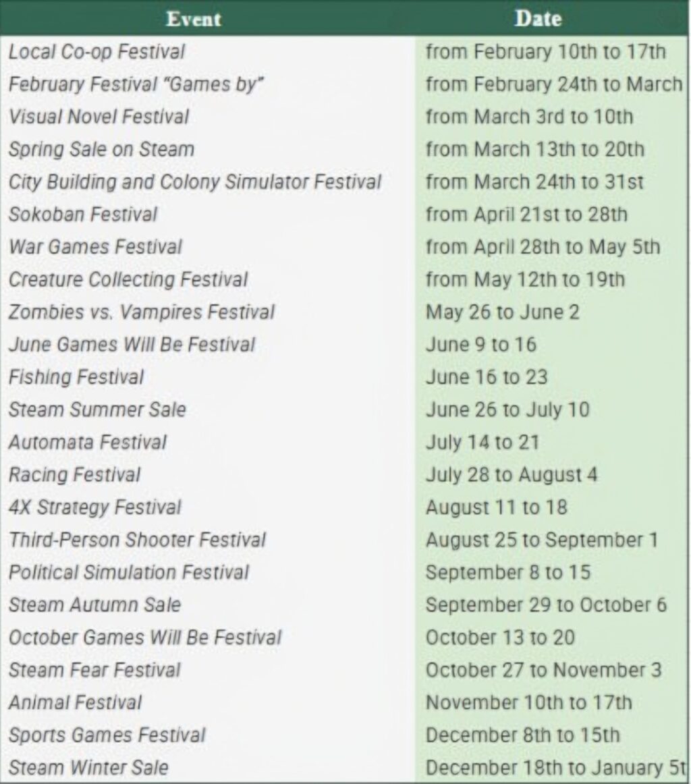Select the Steam Summer Sale event

97,410
